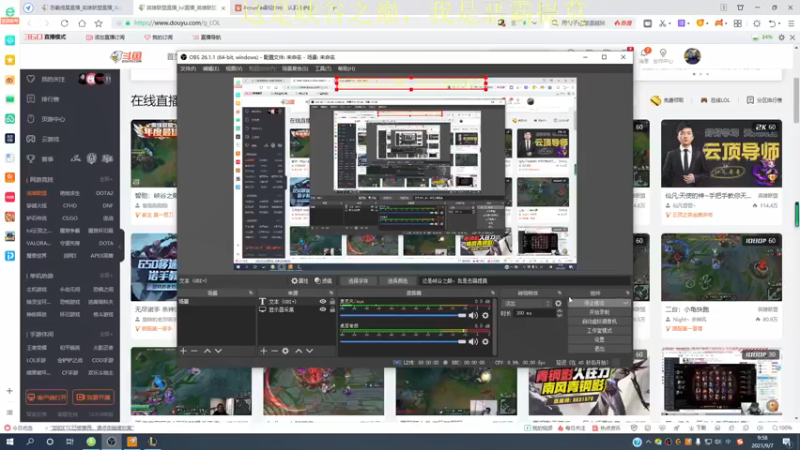Adjust desktop audio volume slider
This screenshot has width=800, height=450.
pos(403,341)
